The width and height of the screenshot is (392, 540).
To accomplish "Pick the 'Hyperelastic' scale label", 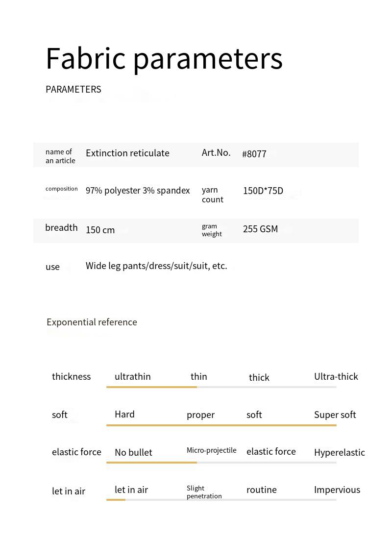I will tap(339, 452).
